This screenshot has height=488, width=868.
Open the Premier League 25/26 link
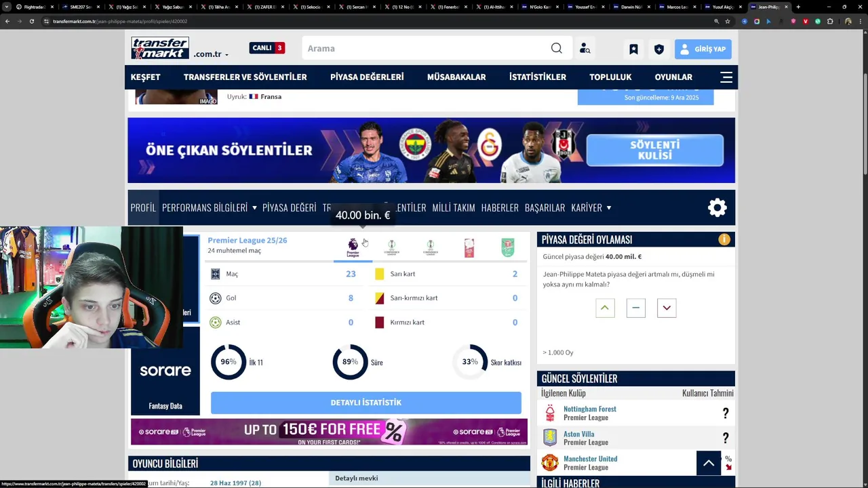[x=248, y=240]
